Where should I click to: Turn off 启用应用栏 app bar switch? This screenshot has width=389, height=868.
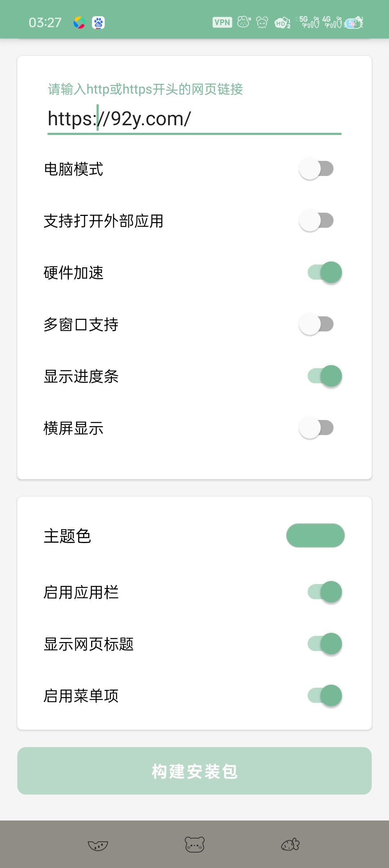[x=324, y=592]
